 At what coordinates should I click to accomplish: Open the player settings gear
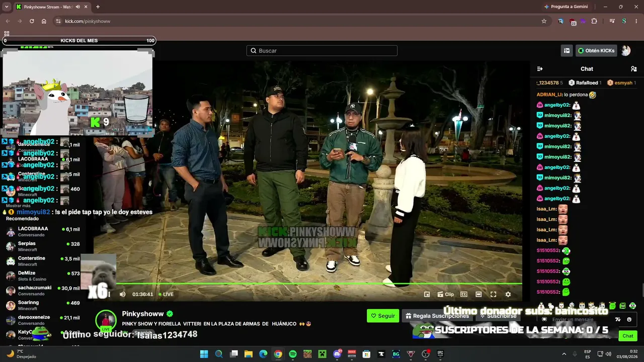coord(508,294)
